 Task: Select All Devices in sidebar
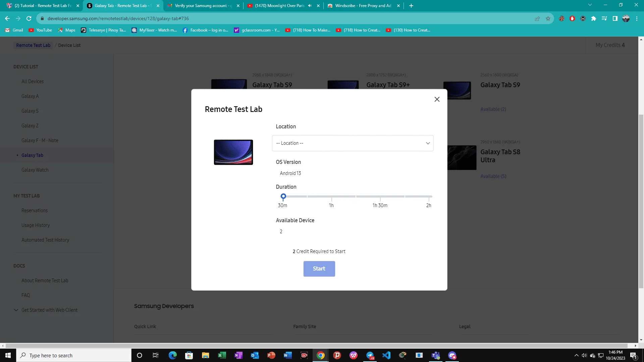coord(33,81)
